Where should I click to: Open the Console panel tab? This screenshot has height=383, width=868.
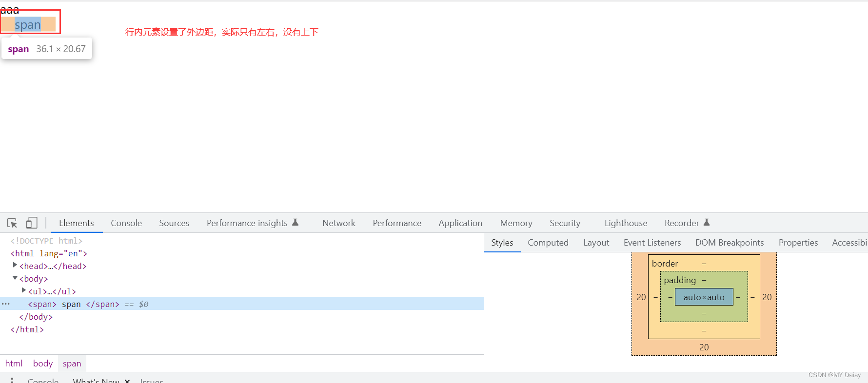coord(126,223)
